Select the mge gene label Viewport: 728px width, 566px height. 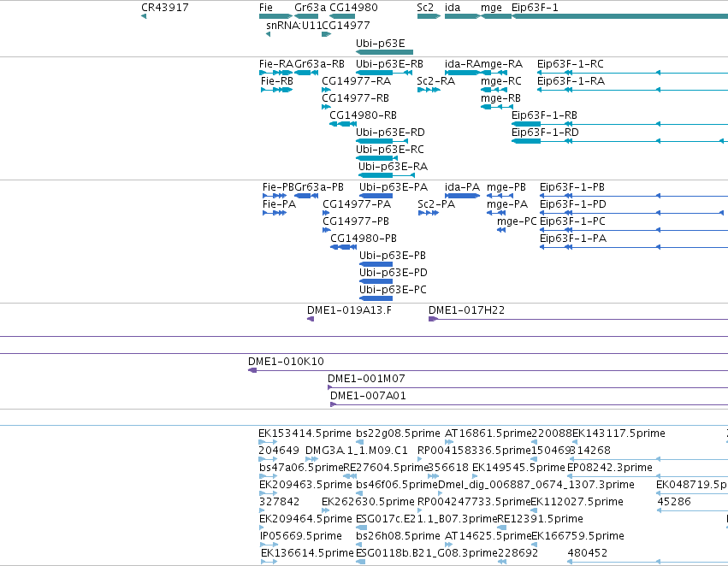[x=491, y=8]
